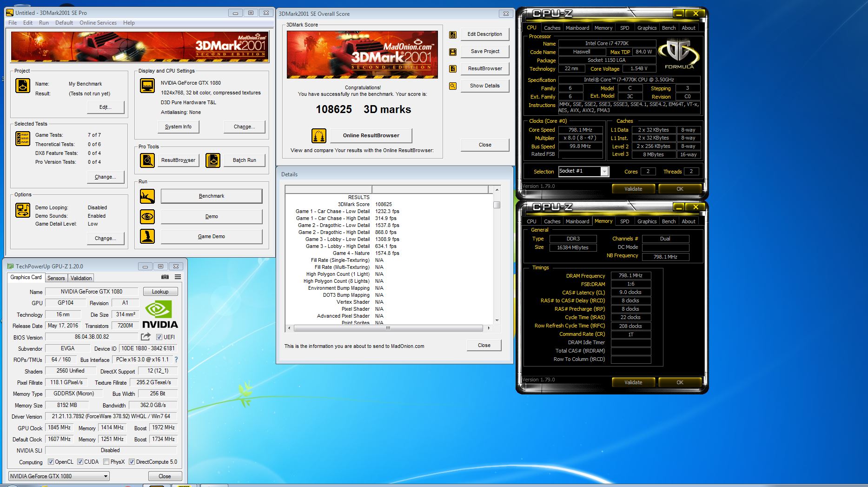The width and height of the screenshot is (868, 487).
Task: Toggle the PhysX computing checkbox
Action: pos(106,462)
